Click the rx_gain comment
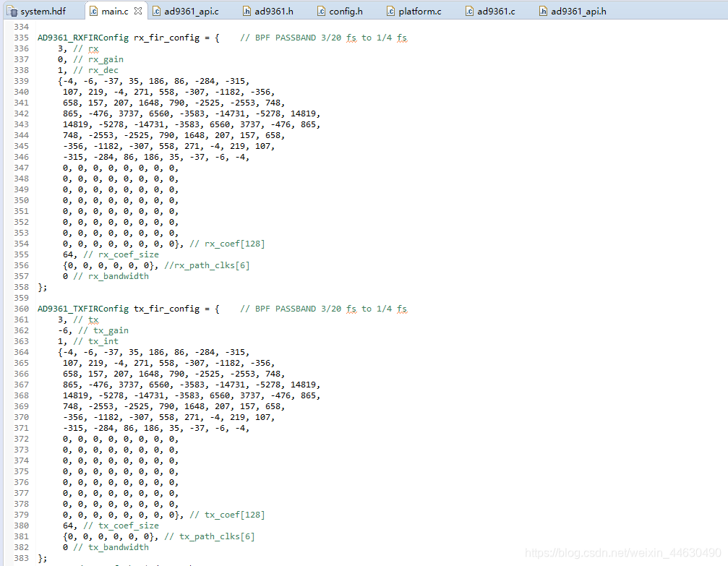This screenshot has height=566, width=728. 98,59
